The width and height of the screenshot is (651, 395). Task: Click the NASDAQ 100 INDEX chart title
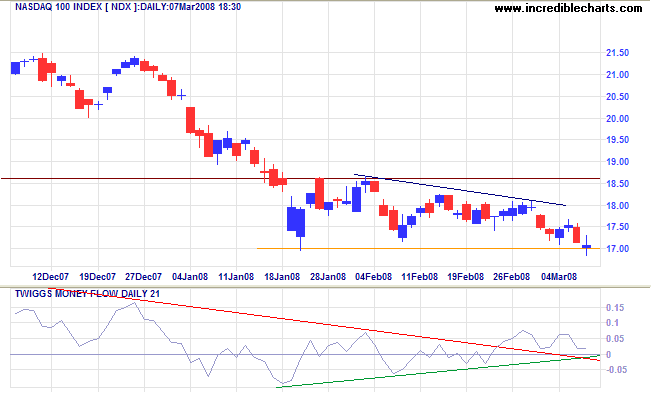128,7
